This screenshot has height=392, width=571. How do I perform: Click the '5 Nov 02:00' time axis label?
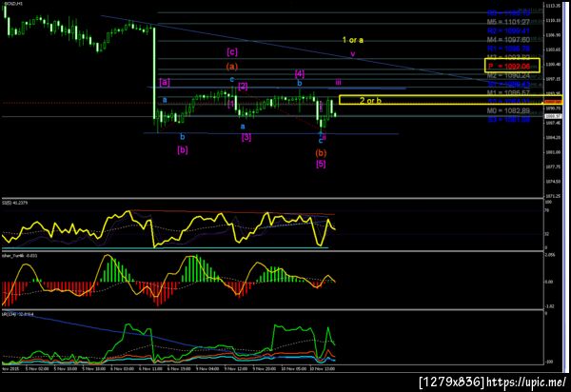tap(38, 369)
